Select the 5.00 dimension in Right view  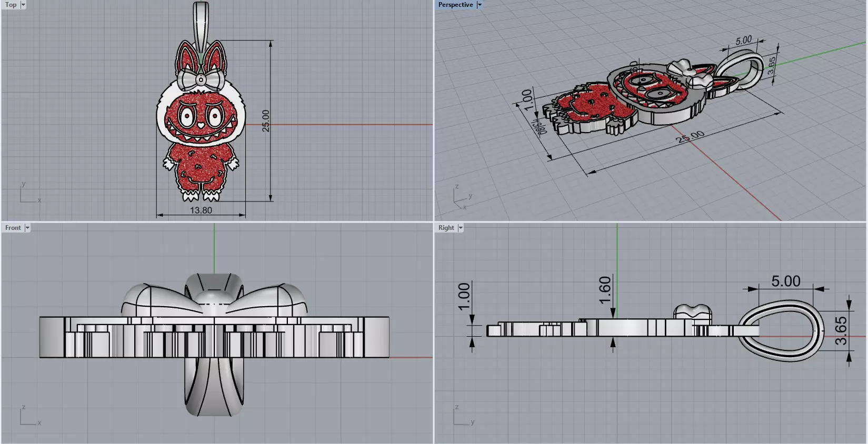coord(786,281)
